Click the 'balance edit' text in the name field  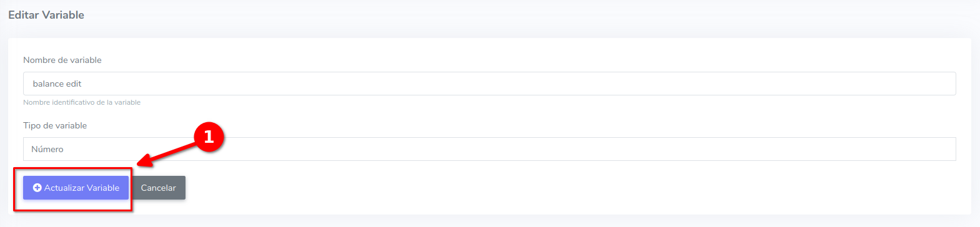pos(57,84)
